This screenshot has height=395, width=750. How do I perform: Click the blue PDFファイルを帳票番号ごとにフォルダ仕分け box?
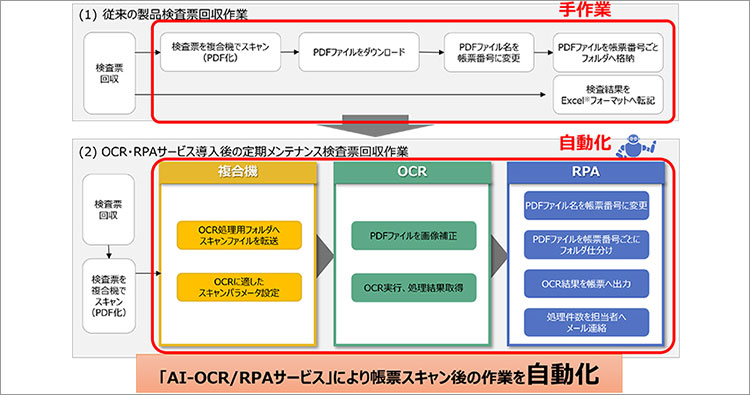[x=586, y=244]
